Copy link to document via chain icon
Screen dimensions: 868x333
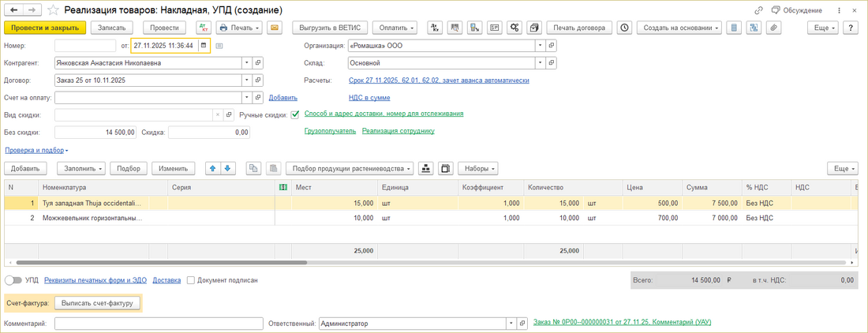[758, 10]
